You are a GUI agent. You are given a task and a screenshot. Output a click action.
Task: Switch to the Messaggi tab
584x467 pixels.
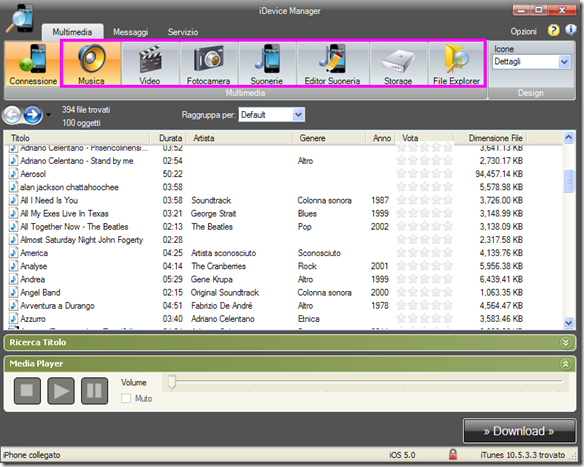coord(131,32)
